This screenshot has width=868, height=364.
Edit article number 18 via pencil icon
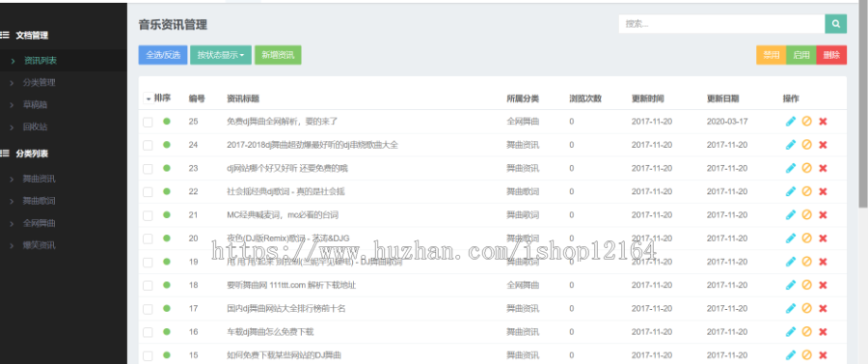[x=791, y=285]
